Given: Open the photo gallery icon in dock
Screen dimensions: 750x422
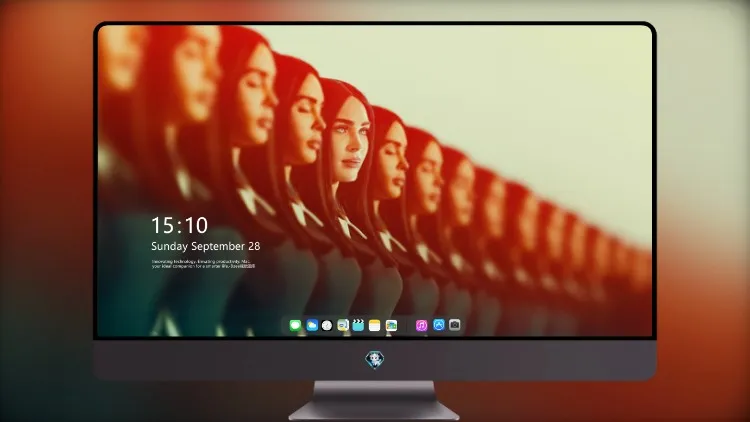Looking at the screenshot, I should [x=391, y=325].
